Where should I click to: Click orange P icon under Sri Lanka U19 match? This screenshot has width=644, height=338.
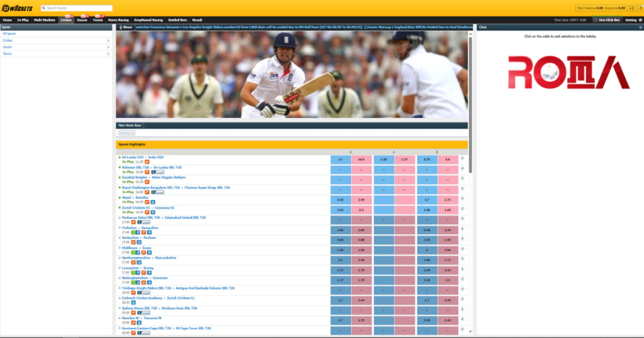(x=147, y=162)
